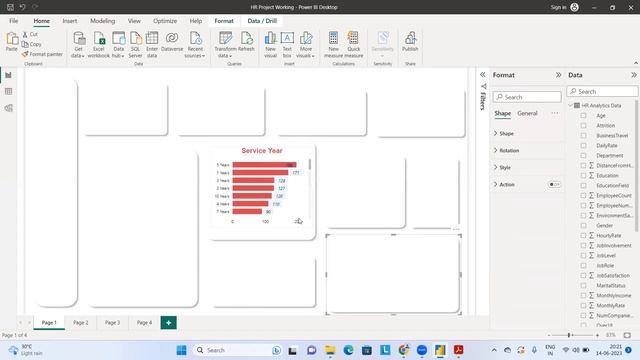
Task: Collapse the Data pane with double chevron
Action: pos(633,75)
